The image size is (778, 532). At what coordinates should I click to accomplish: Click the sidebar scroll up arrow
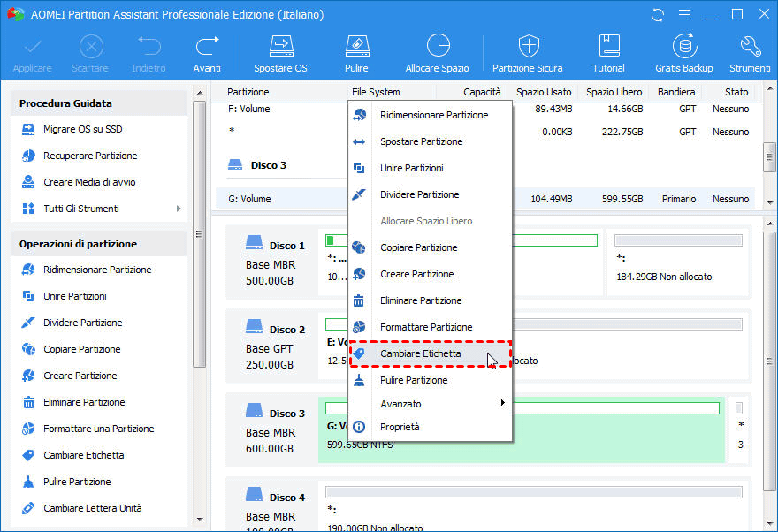200,93
